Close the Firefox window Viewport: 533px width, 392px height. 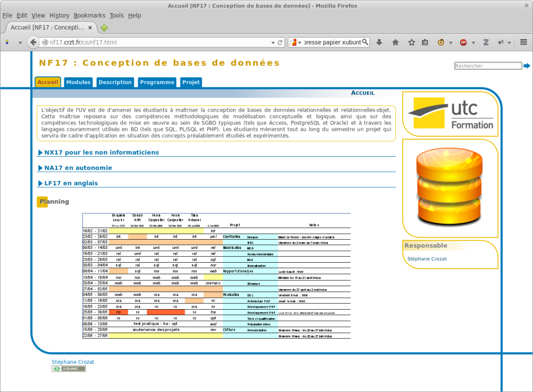point(526,5)
